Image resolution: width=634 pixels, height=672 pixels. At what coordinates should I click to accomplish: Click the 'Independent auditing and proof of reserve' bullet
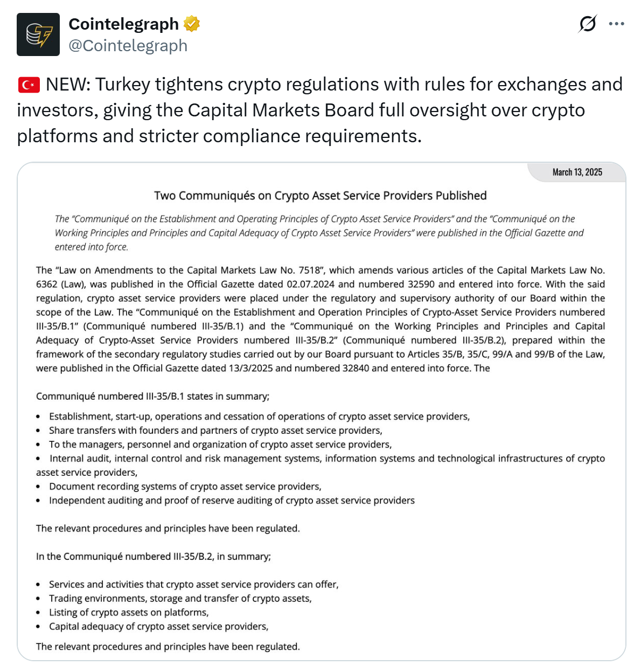click(x=232, y=501)
